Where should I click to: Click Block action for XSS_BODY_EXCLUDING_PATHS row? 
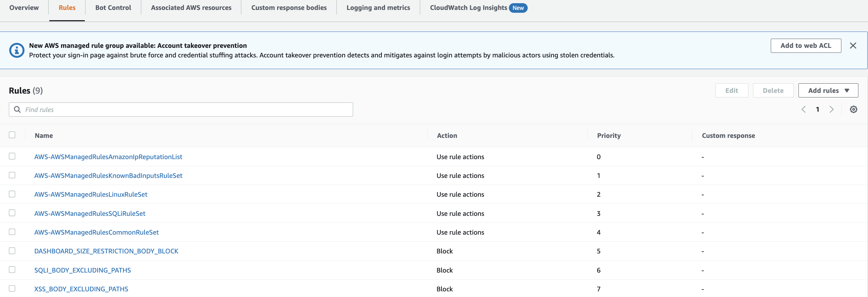(x=445, y=289)
